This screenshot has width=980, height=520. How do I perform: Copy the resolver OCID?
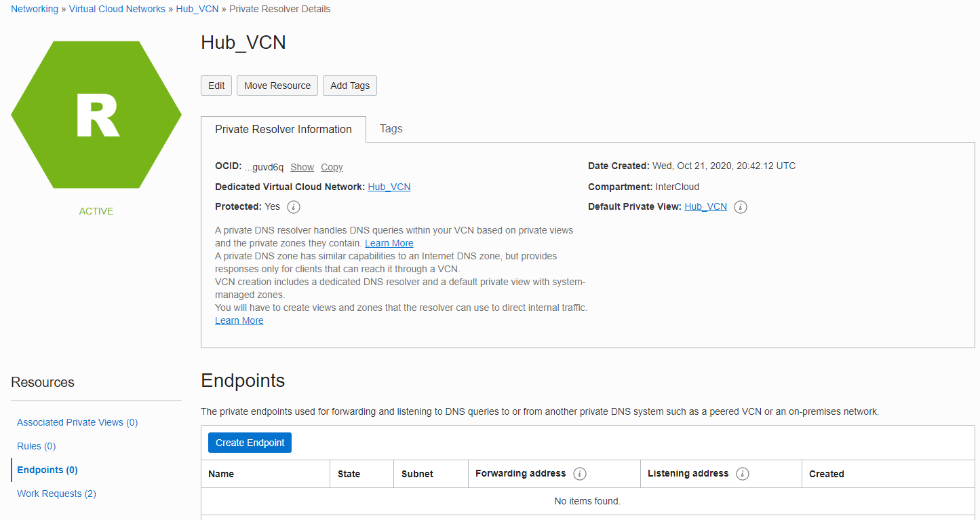click(x=332, y=167)
